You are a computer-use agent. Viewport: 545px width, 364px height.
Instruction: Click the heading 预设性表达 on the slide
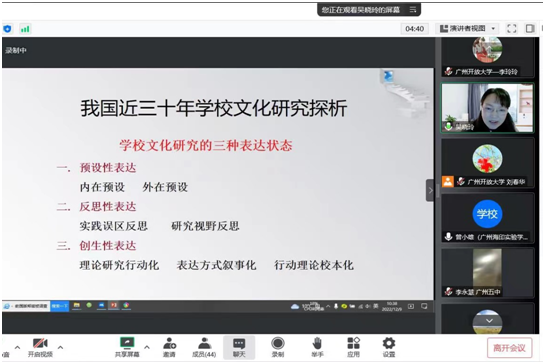[x=108, y=168]
